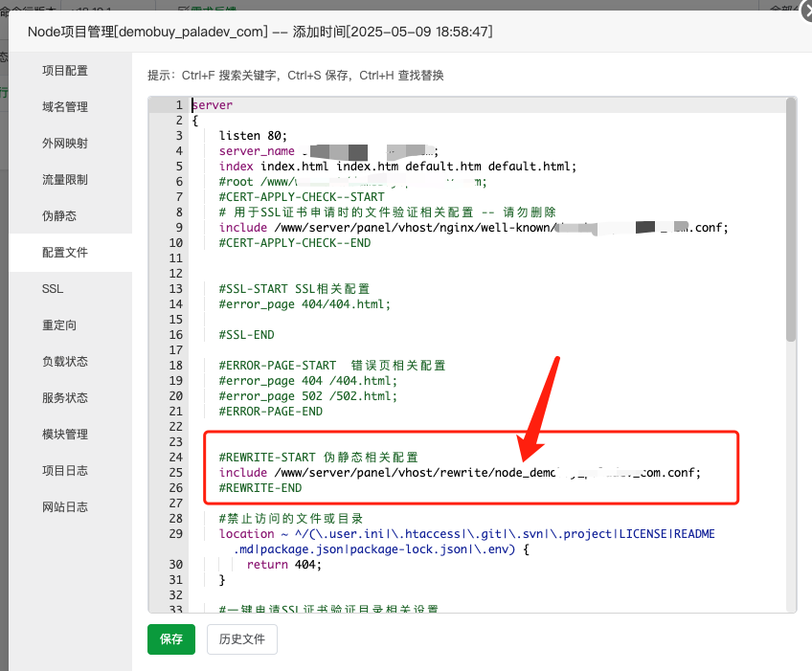
Task: Click the '#SSL-END' comment line
Action: tap(246, 334)
